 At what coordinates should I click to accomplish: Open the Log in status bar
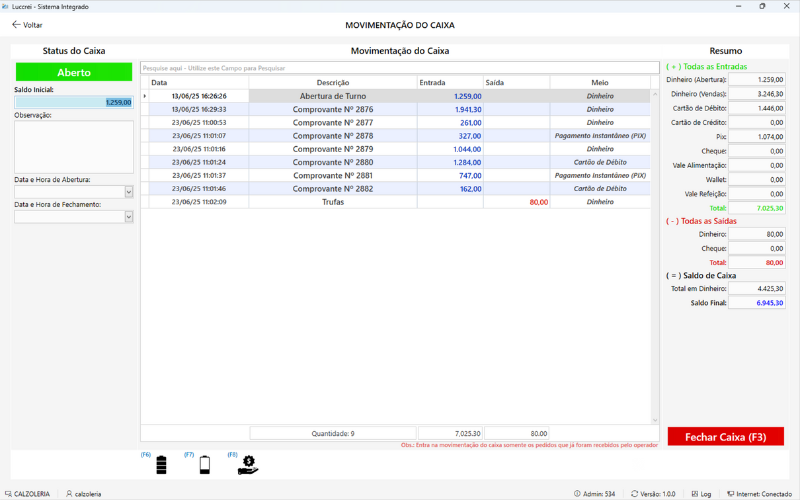click(702, 494)
